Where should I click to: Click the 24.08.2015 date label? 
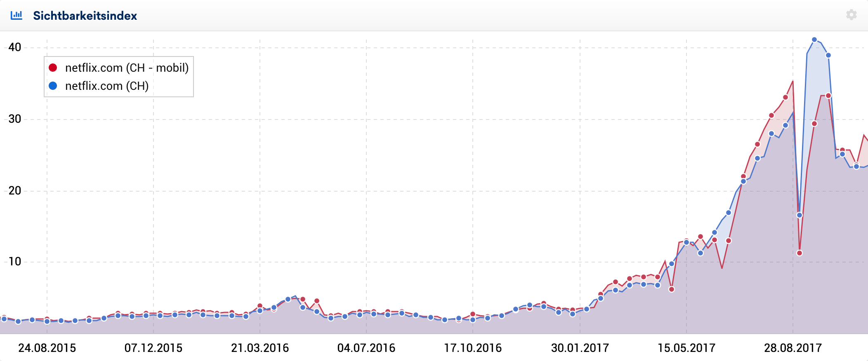47,348
